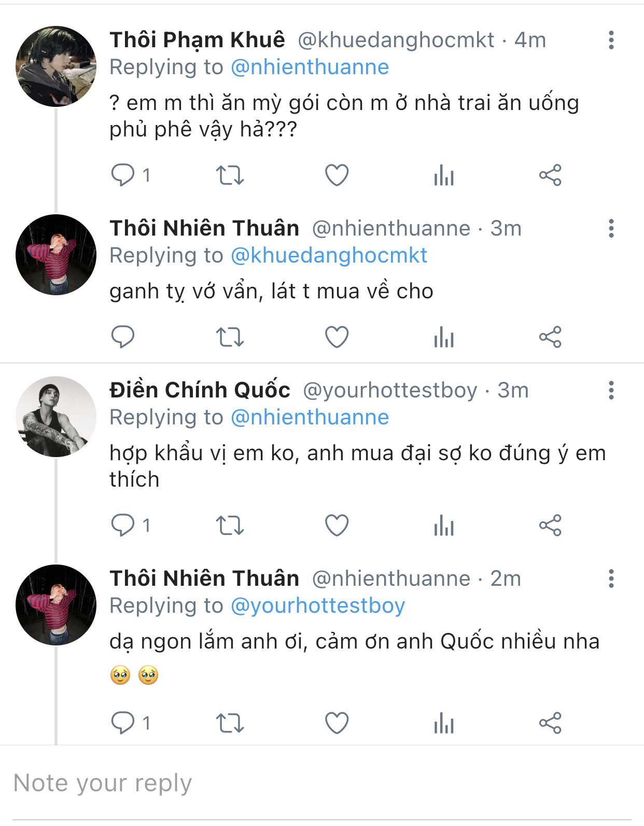This screenshot has height=826, width=644.
Task: Like Thôi Phạm Khuê's tweet
Action: [x=337, y=175]
